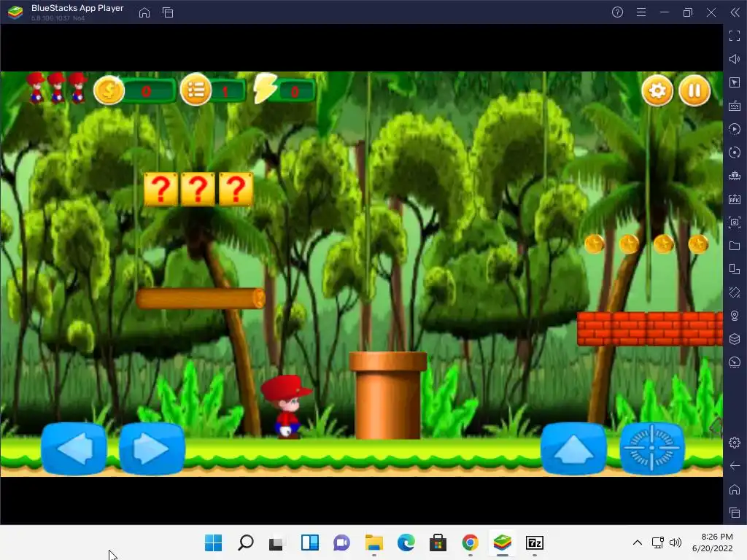The image size is (747, 560).
Task: Click the volume icon in BlueStacks sidebar
Action: [735, 59]
